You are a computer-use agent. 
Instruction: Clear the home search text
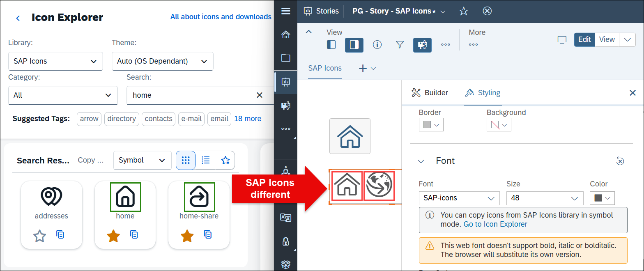pyautogui.click(x=260, y=95)
